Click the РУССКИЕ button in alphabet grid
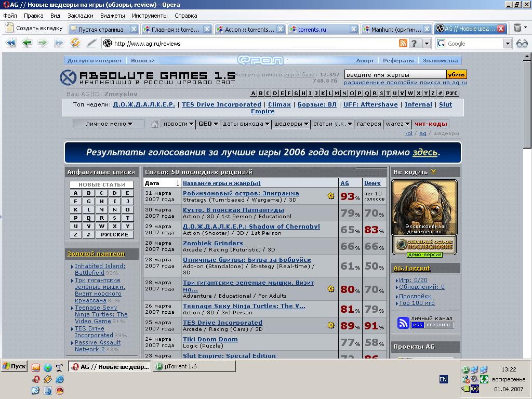This screenshot has height=399, width=532. point(114,234)
